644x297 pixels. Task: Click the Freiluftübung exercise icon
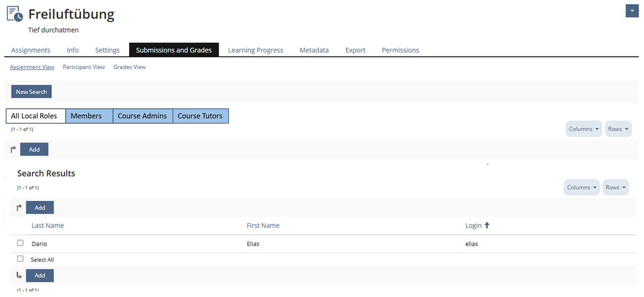click(15, 14)
